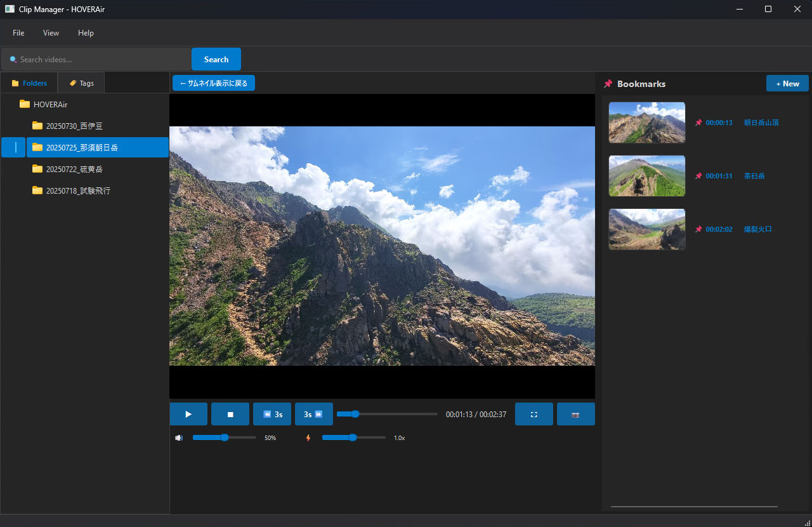Viewport: 812px width, 527px height.
Task: Click the + New bookmark button
Action: click(787, 83)
